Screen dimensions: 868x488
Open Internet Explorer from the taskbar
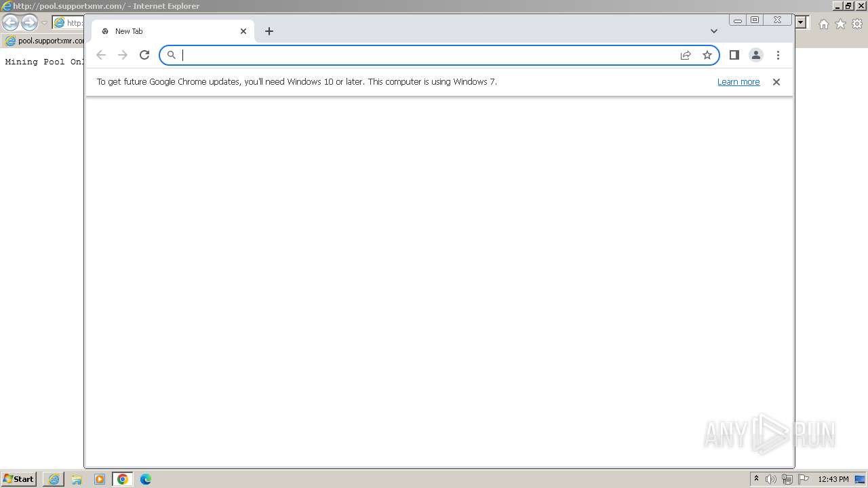(54, 479)
